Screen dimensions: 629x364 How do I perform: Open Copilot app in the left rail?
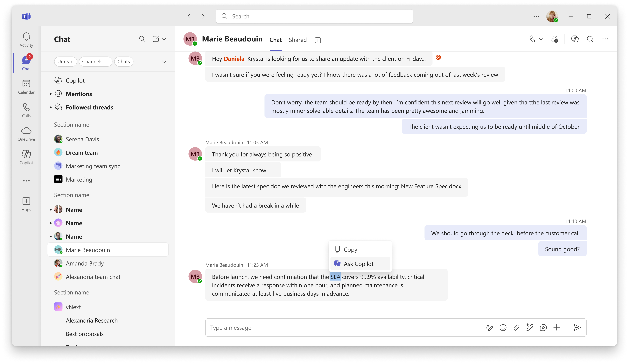tap(26, 157)
